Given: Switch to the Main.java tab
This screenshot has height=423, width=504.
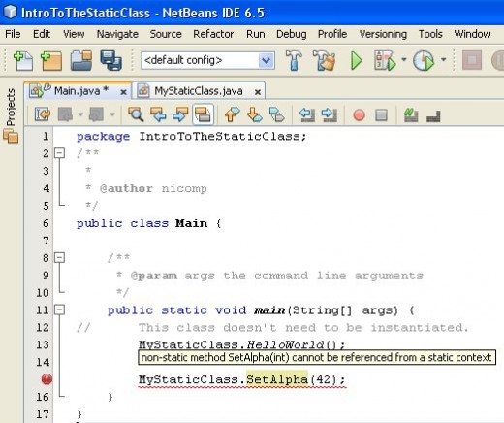Looking at the screenshot, I should [x=78, y=91].
